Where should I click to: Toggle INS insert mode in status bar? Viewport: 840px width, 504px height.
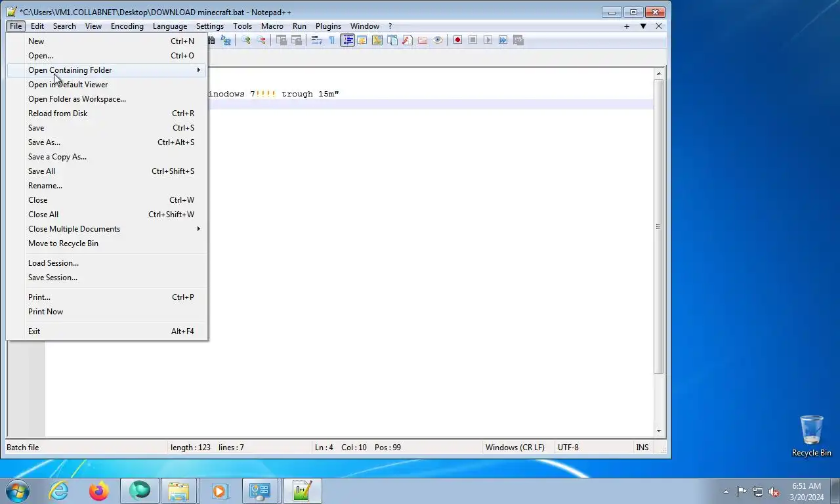[x=642, y=448]
